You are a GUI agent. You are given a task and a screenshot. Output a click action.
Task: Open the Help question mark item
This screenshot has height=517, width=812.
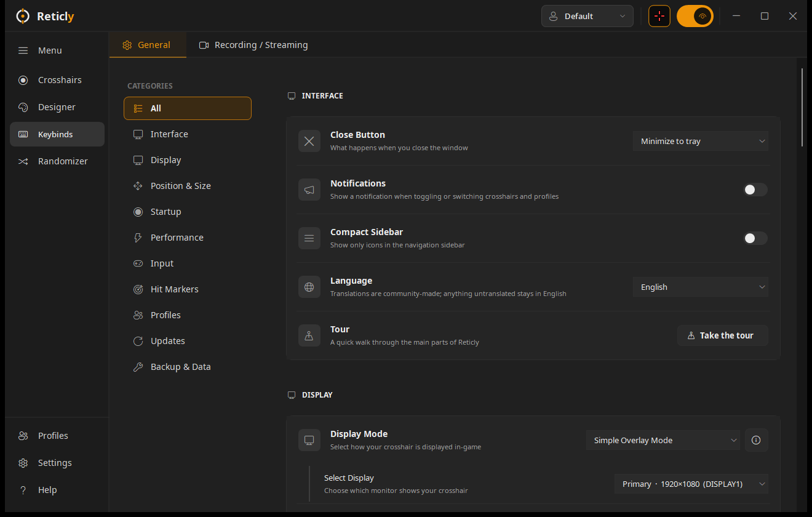tap(57, 490)
